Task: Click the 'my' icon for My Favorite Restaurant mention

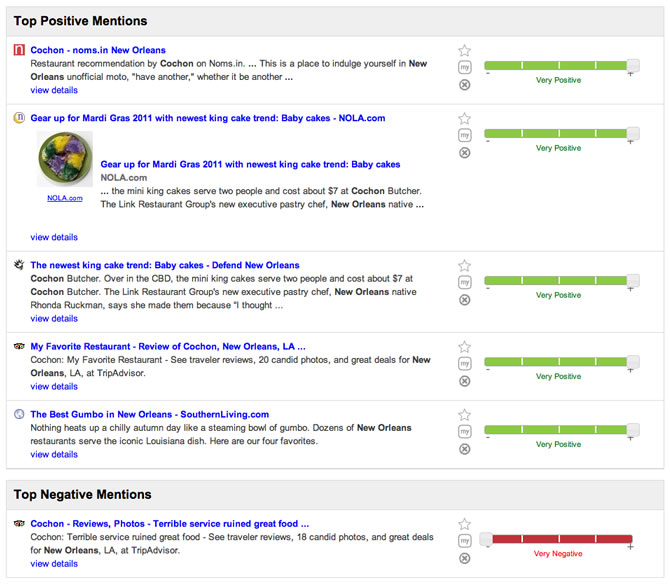Action: click(464, 363)
